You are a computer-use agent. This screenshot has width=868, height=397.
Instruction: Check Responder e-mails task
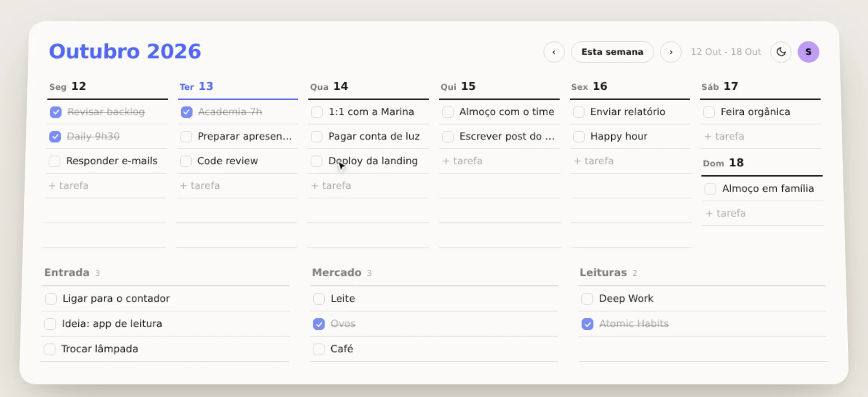tap(55, 161)
